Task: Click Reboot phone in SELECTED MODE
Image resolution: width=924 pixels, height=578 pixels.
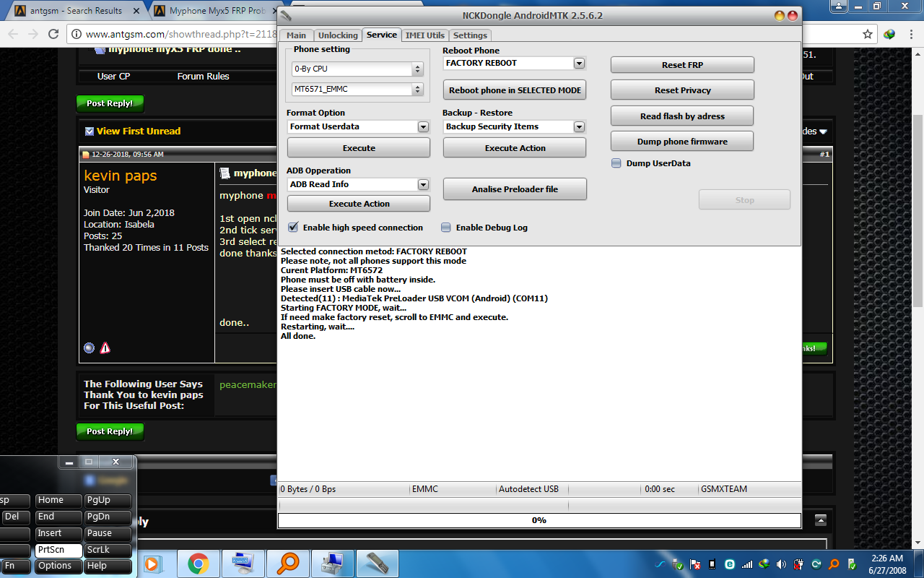Action: 515,90
